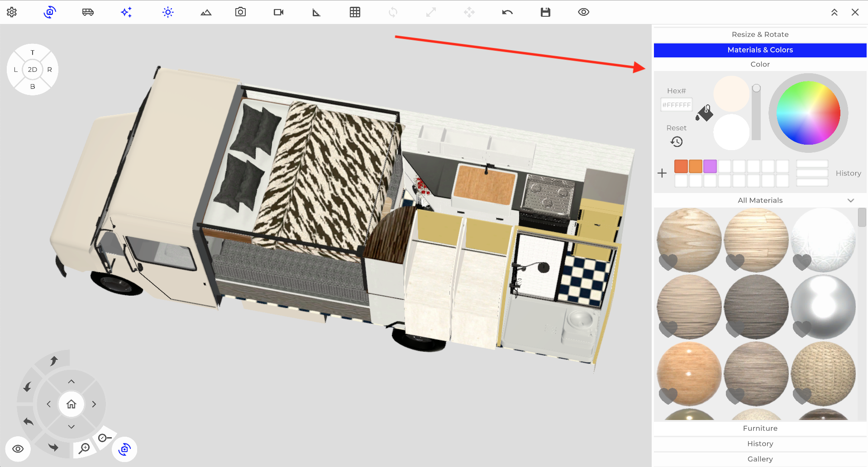Pick a hue on the color wheel

click(x=808, y=113)
